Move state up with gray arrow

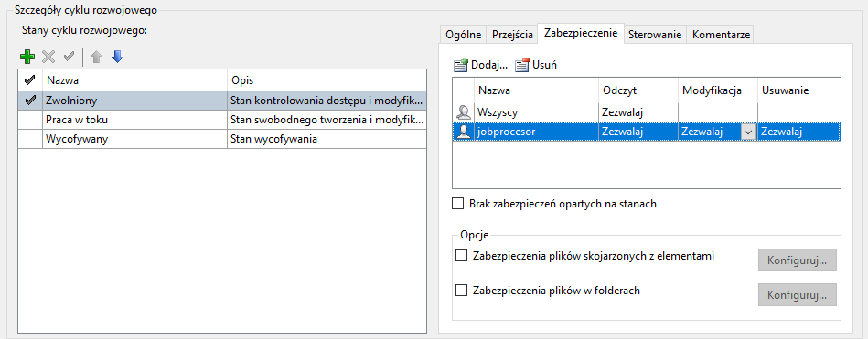pos(96,57)
